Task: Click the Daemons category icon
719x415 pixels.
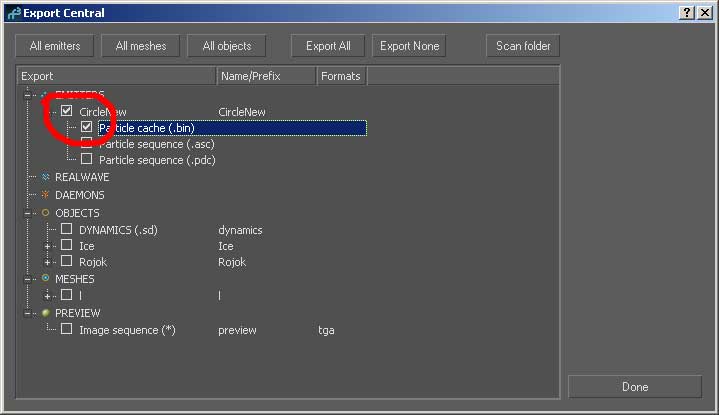Action: (x=45, y=195)
